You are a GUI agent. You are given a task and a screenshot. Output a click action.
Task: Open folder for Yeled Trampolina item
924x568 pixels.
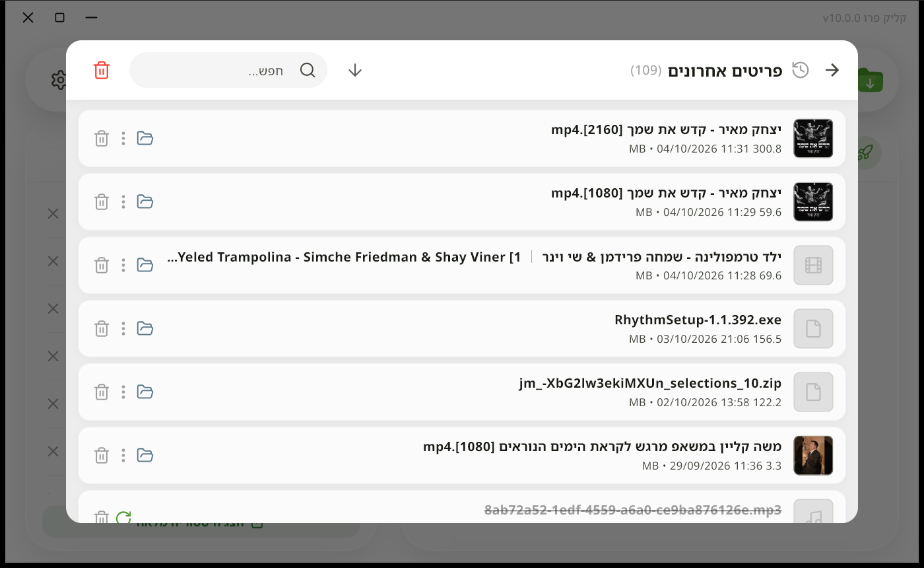(x=145, y=265)
